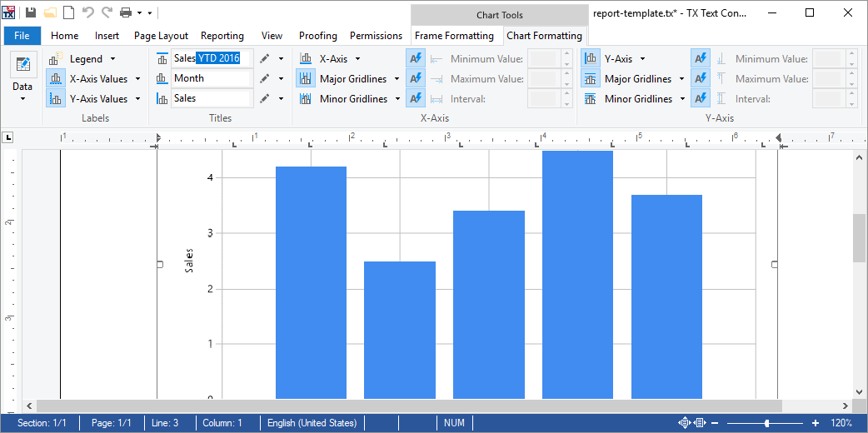Viewport: 868px width, 433px height.
Task: Toggle automatic X-Axis minimum value icon
Action: [416, 58]
